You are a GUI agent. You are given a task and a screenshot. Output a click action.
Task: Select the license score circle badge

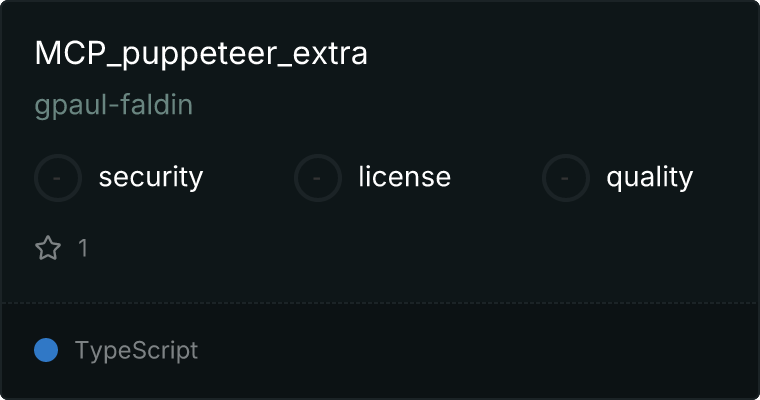(x=317, y=178)
